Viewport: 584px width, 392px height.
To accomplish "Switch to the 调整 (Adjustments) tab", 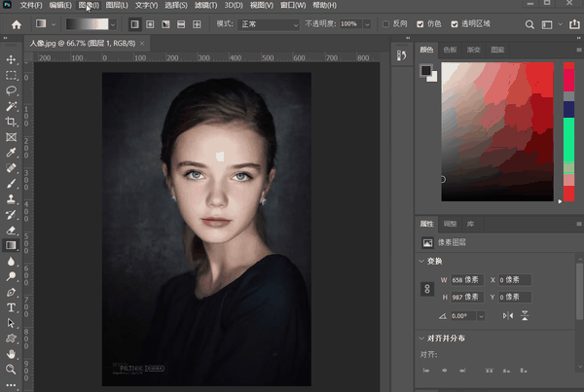I will click(x=448, y=223).
